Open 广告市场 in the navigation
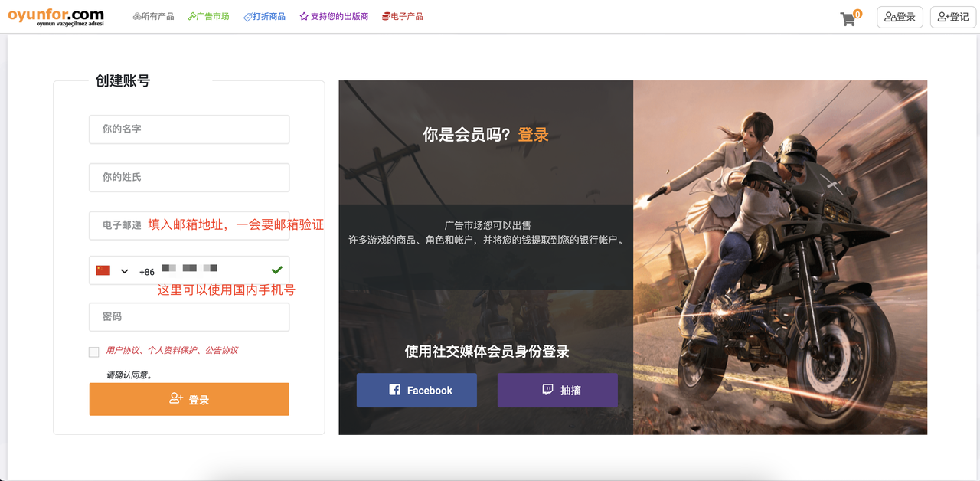The height and width of the screenshot is (481, 980). tap(209, 17)
